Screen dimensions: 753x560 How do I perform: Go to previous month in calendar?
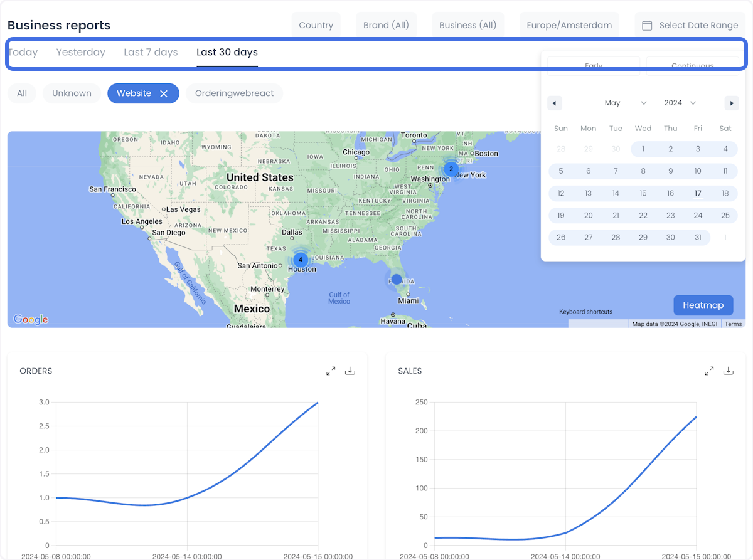[x=555, y=103]
